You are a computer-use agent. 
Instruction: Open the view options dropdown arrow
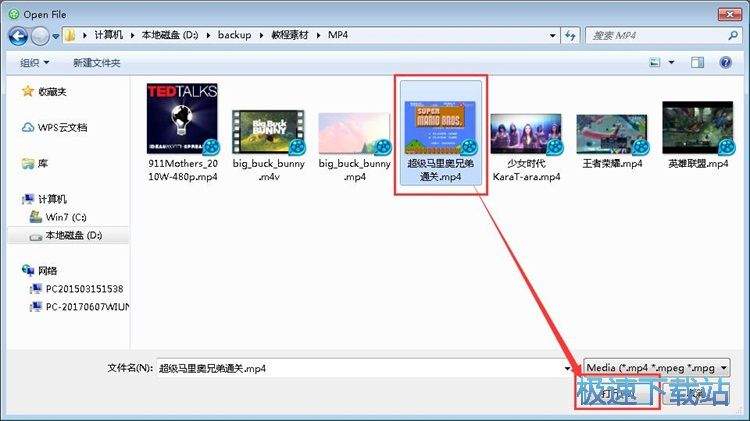(671, 63)
